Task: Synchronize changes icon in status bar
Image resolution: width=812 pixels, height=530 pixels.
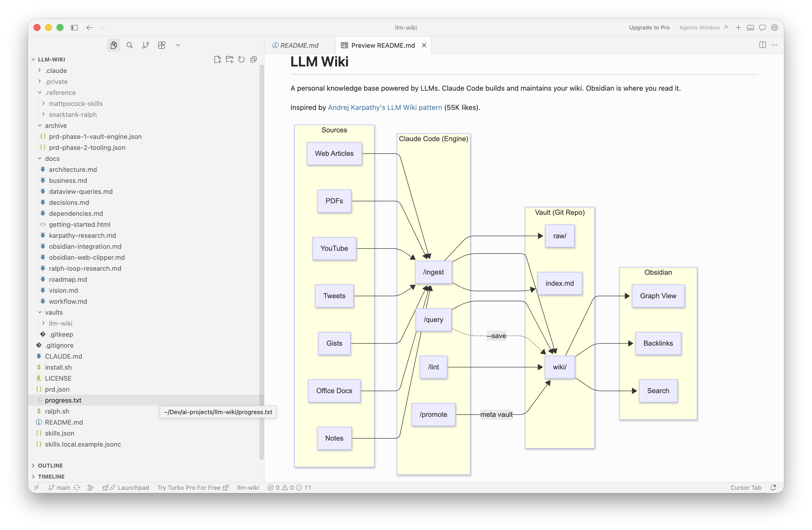Action: click(x=77, y=487)
